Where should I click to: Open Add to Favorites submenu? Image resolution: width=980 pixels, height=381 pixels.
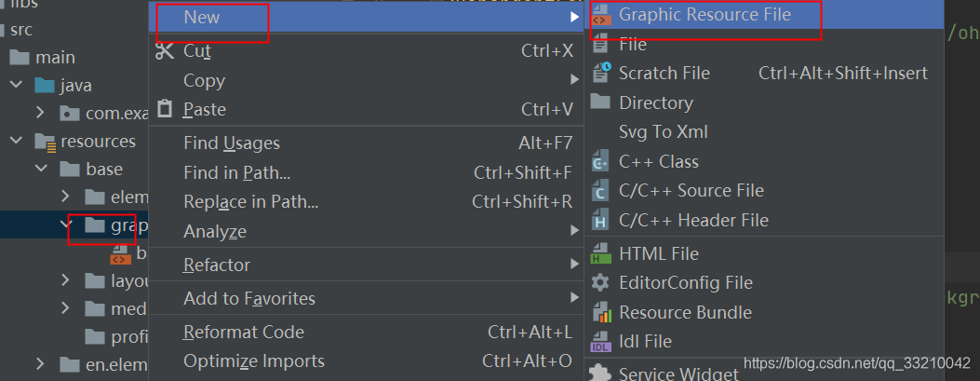pos(367,298)
